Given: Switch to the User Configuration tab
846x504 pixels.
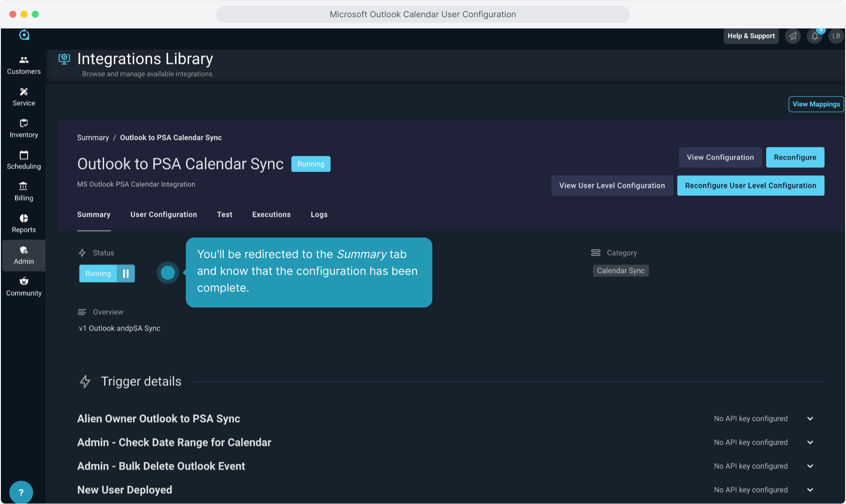Looking at the screenshot, I should pyautogui.click(x=163, y=215).
